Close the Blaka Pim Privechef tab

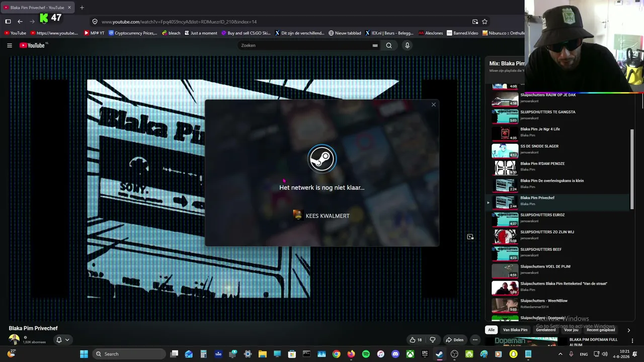point(69,8)
